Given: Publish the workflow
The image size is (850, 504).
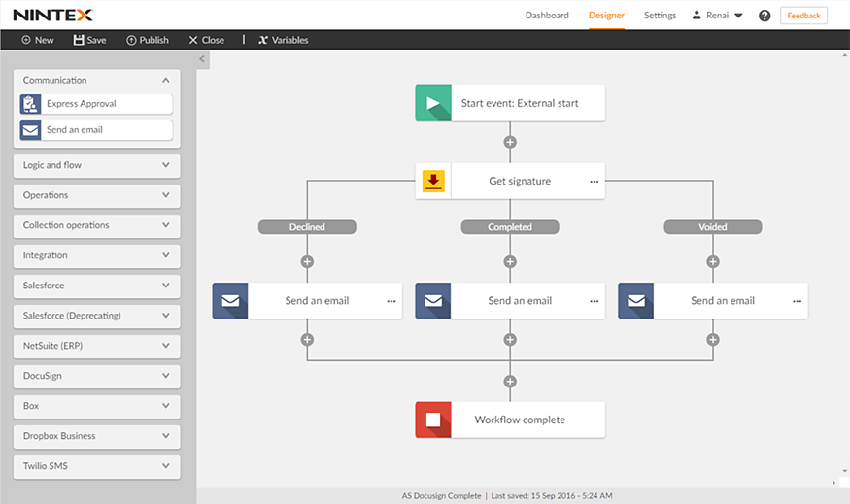Looking at the screenshot, I should 147,40.
